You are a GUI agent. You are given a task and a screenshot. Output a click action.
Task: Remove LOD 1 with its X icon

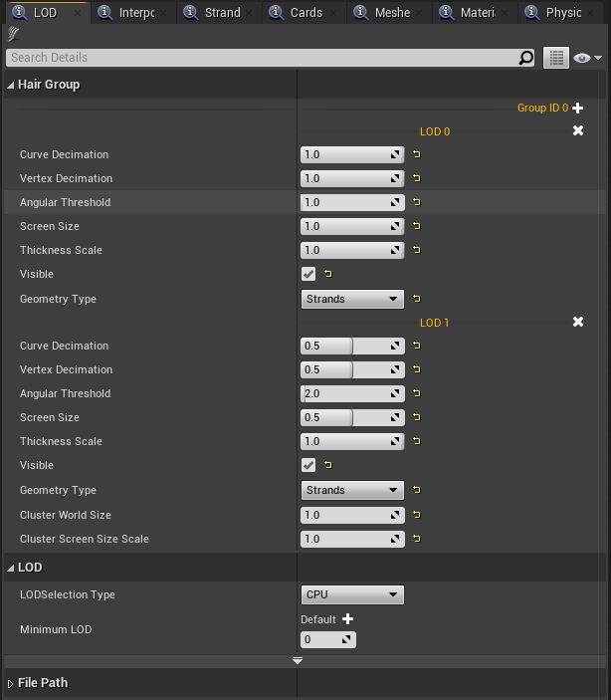pyautogui.click(x=578, y=323)
